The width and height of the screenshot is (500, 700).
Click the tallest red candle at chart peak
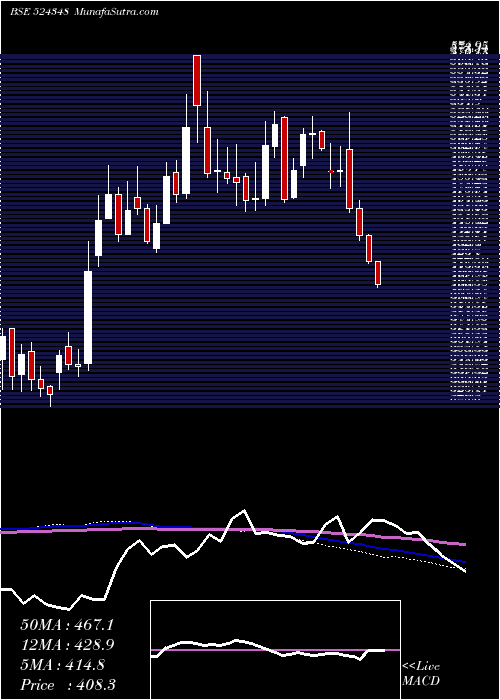tap(197, 80)
